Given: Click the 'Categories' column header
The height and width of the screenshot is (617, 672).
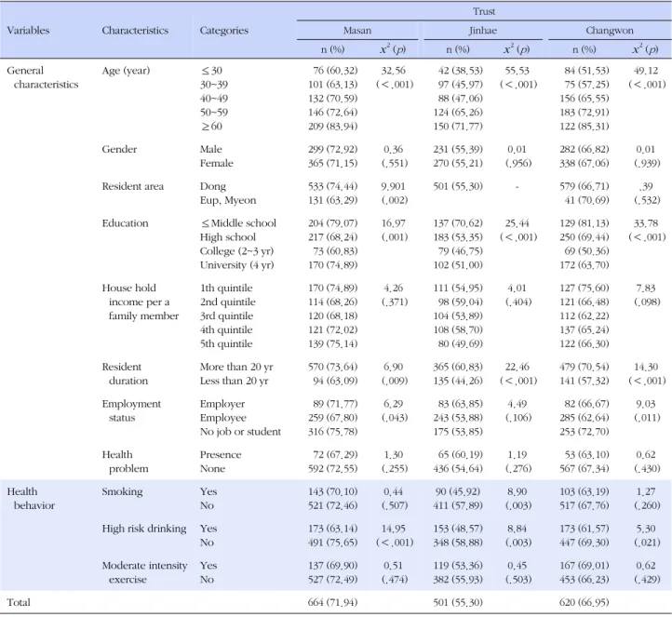Looking at the screenshot, I should coord(224,31).
